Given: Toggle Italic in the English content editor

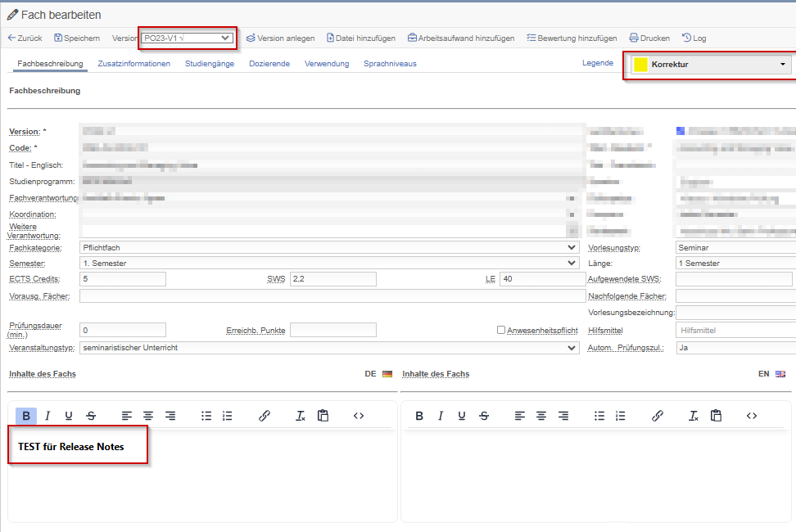Looking at the screenshot, I should (440, 416).
